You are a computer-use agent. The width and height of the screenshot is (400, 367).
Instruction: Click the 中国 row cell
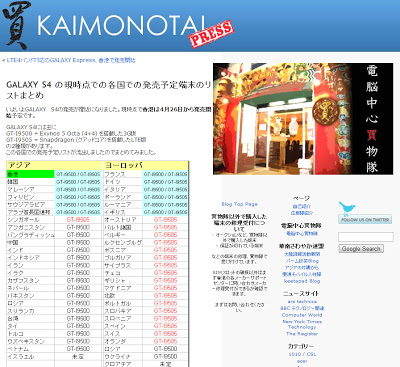point(30,243)
